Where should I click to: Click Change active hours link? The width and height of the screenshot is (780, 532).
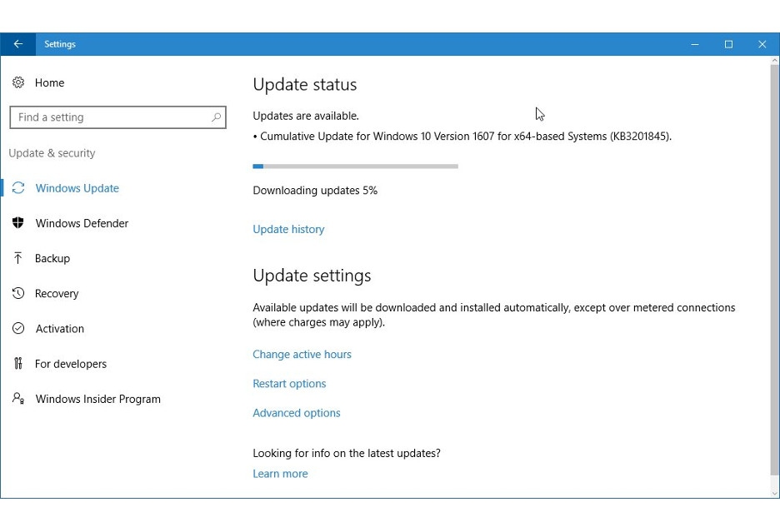(x=302, y=355)
